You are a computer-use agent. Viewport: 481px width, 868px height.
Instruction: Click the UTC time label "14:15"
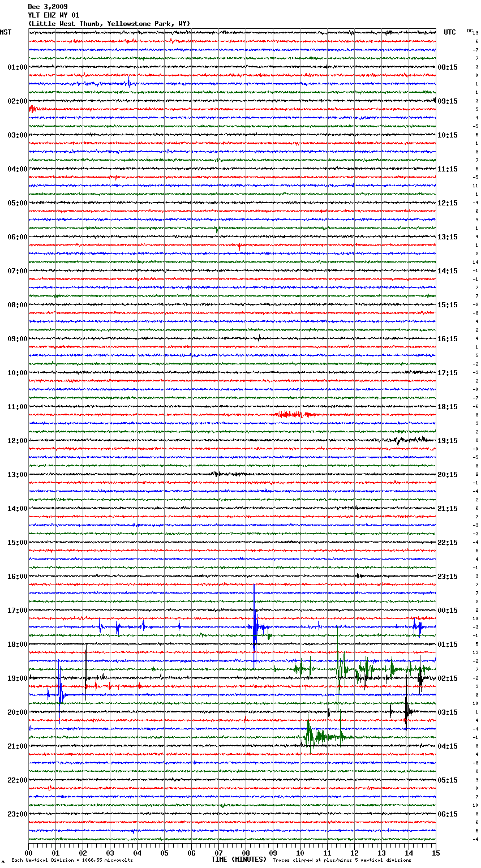click(x=448, y=271)
